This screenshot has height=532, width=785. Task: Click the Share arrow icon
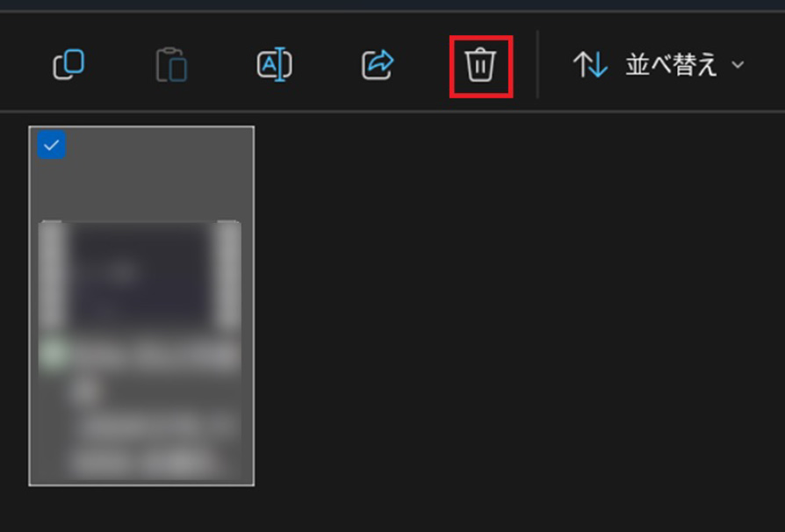tap(378, 65)
